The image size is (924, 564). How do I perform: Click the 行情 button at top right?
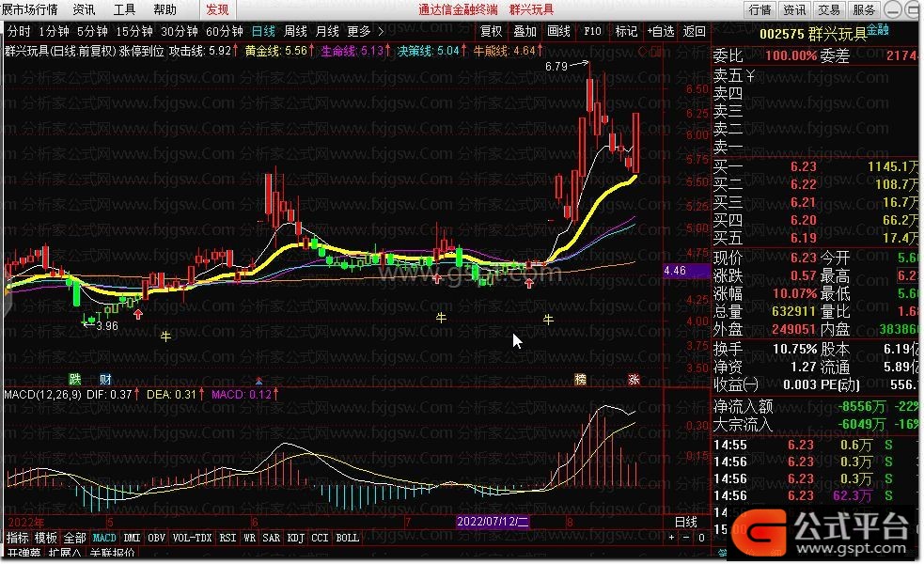click(x=760, y=9)
